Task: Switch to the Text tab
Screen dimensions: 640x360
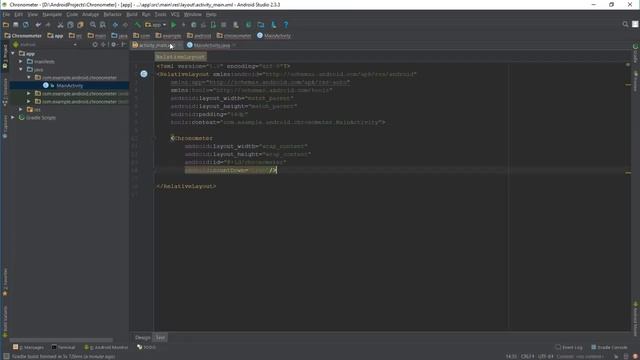Action: pos(160,338)
